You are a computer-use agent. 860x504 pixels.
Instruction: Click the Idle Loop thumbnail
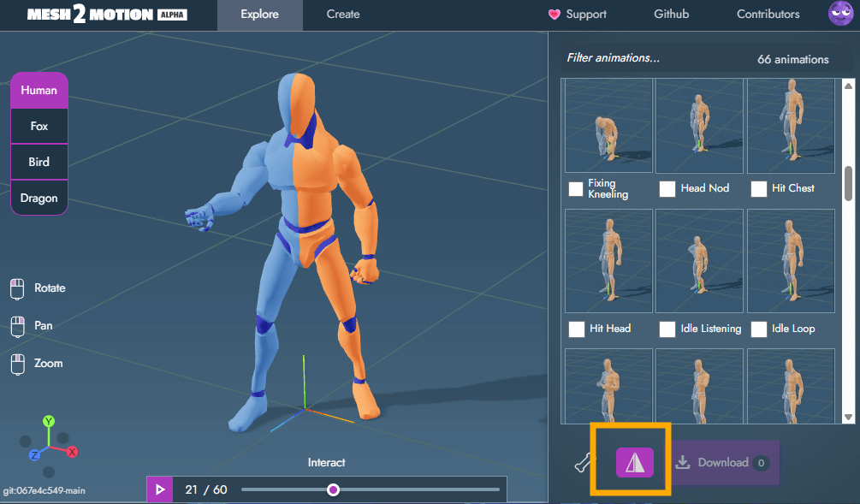(791, 261)
